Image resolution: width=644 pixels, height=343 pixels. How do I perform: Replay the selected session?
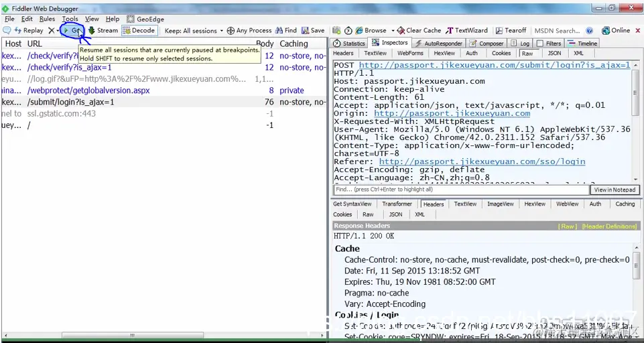29,30
